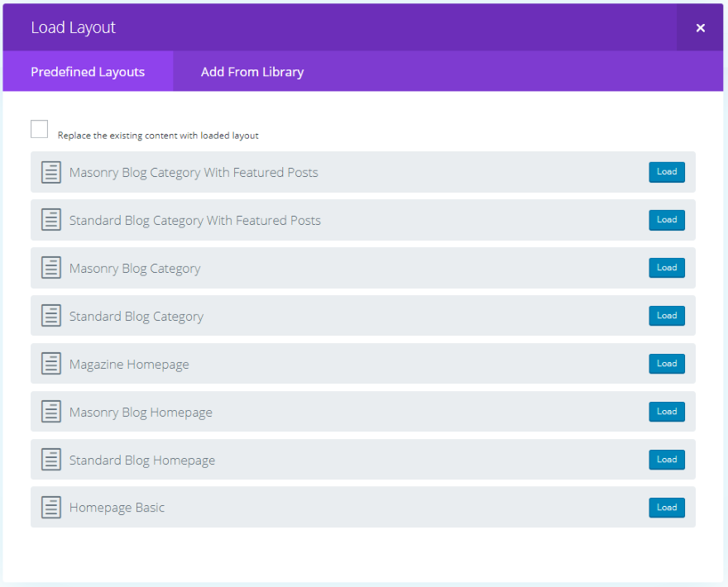Select the 'Standard Blog Category With Featured Posts' text
The width and height of the screenshot is (728, 587).
tap(195, 221)
